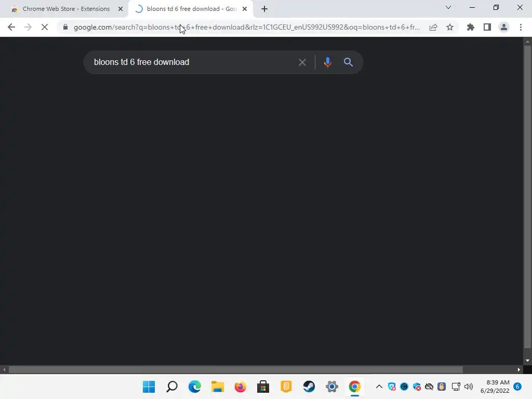The width and height of the screenshot is (532, 399).
Task: Edit the 'bloons td 6 free download' query
Action: tap(141, 62)
